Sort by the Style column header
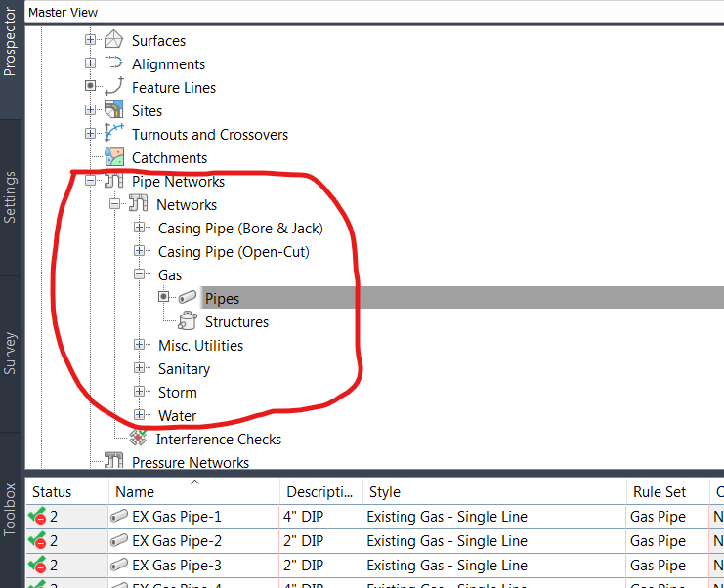This screenshot has width=724, height=588. [x=494, y=492]
